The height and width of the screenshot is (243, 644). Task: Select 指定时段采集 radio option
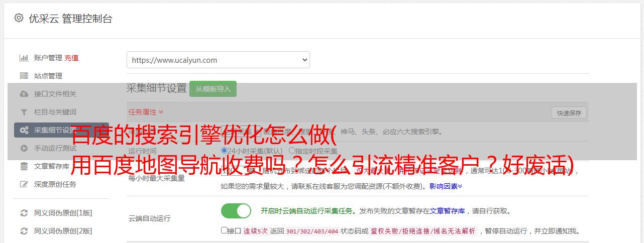coord(291,150)
